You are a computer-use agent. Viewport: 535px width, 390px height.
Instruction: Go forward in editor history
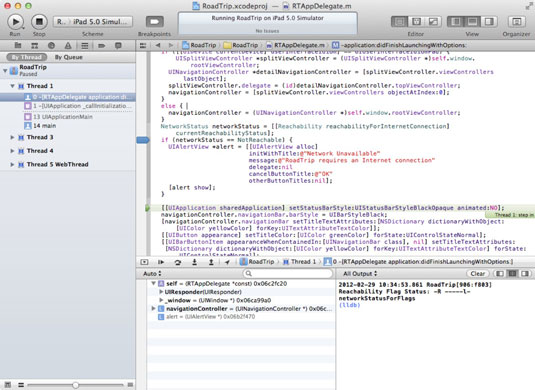pyautogui.click(x=171, y=45)
